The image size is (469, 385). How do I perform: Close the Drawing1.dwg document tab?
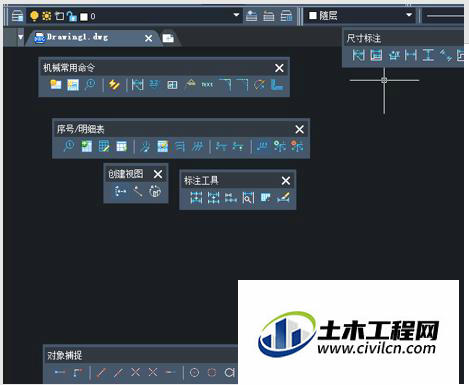click(x=148, y=38)
